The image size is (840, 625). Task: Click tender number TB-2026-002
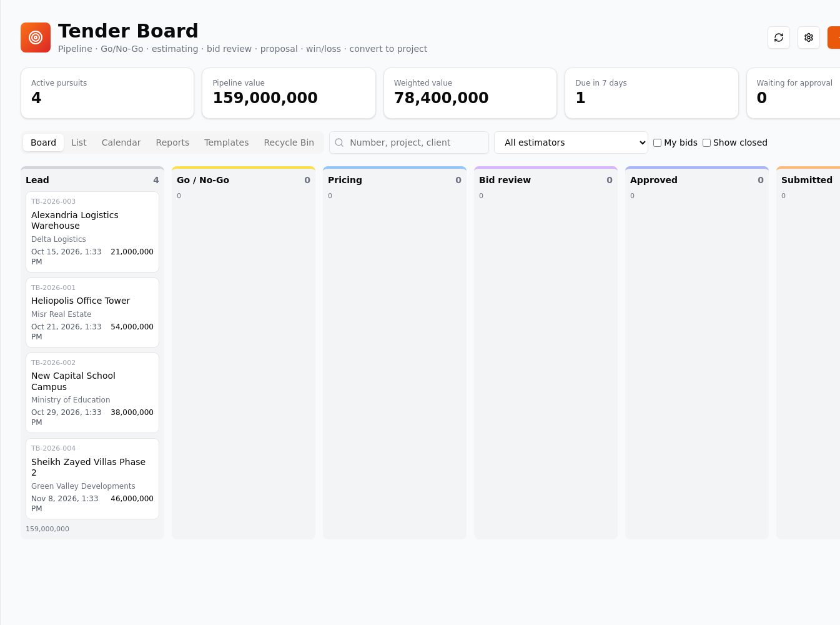pyautogui.click(x=53, y=362)
